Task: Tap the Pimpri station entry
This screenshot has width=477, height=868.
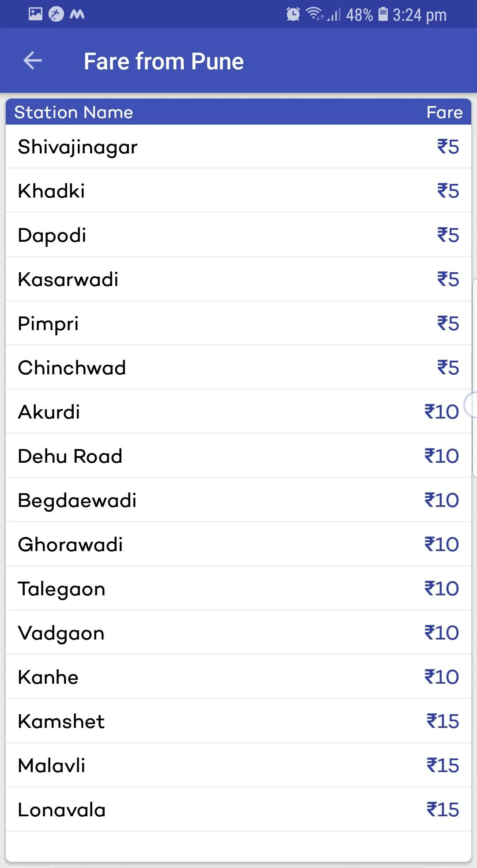Action: click(x=238, y=324)
